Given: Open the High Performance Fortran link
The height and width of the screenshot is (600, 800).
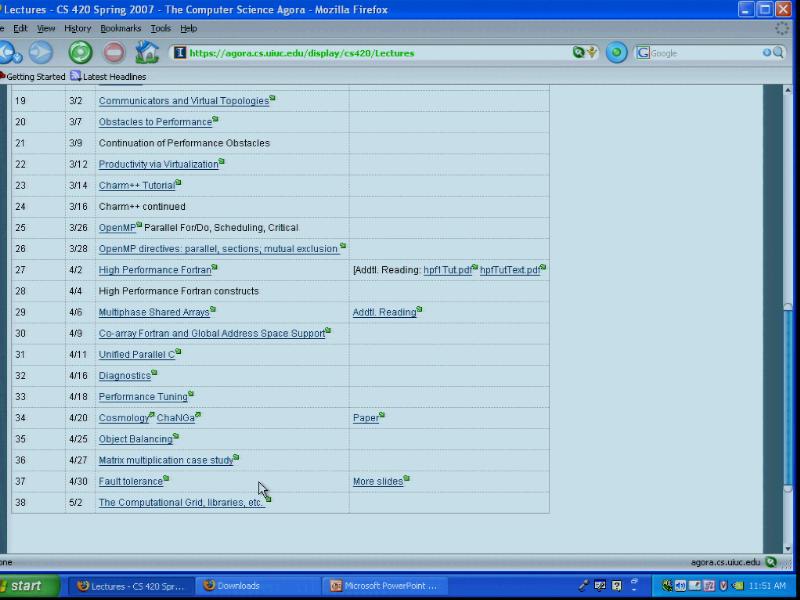Looking at the screenshot, I should pos(154,270).
